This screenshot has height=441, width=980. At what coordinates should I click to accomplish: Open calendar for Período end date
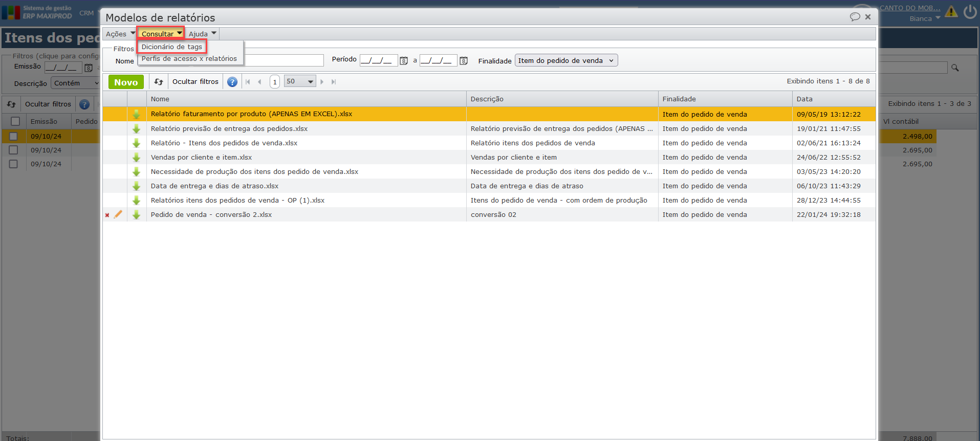tap(464, 61)
